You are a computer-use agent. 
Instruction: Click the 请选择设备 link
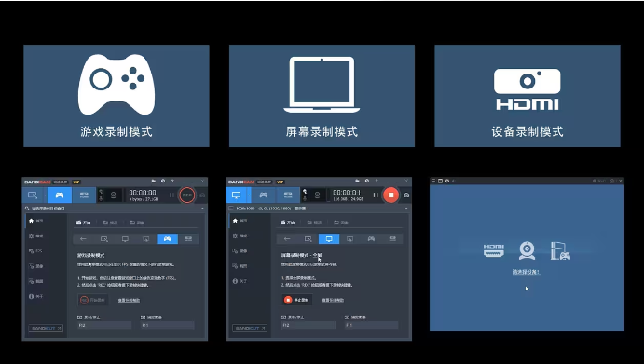pos(527,272)
